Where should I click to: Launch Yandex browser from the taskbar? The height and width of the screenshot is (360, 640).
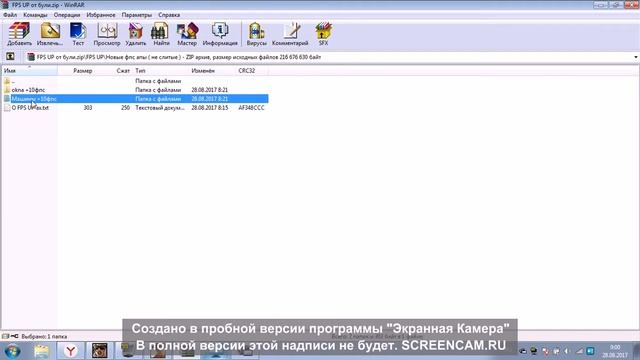click(x=71, y=351)
